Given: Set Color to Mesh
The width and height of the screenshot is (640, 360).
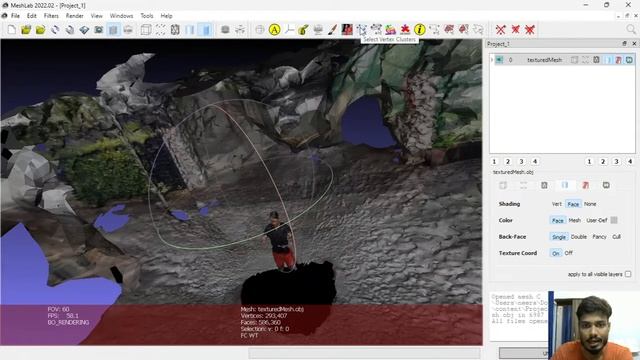Looking at the screenshot, I should pyautogui.click(x=574, y=220).
